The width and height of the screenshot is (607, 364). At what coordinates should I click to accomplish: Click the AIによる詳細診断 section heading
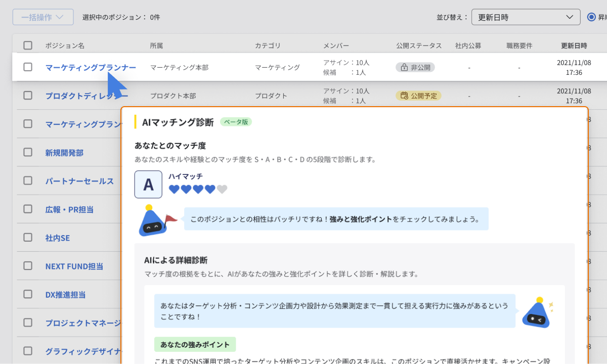pos(176,260)
